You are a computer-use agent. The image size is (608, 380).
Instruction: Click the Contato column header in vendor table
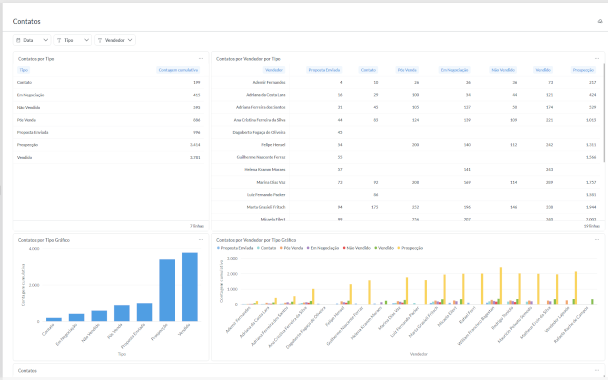[x=368, y=70]
